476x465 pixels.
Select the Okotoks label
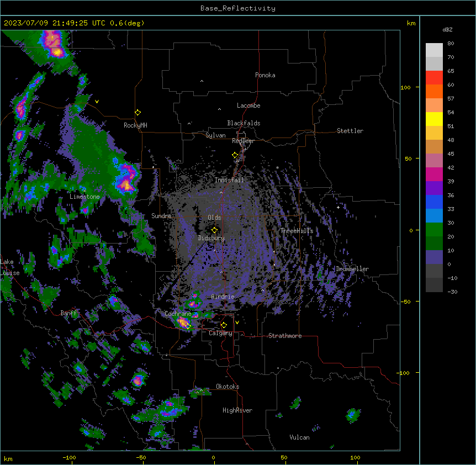point(228,387)
